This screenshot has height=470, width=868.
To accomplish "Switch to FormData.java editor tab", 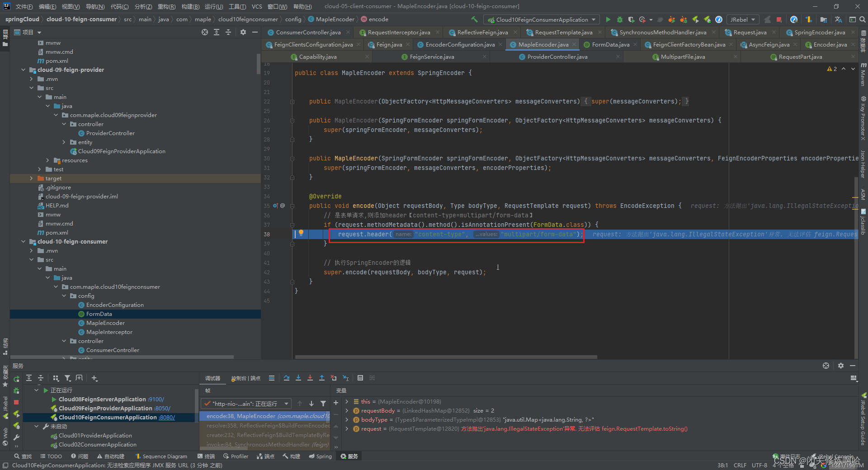I will point(610,44).
